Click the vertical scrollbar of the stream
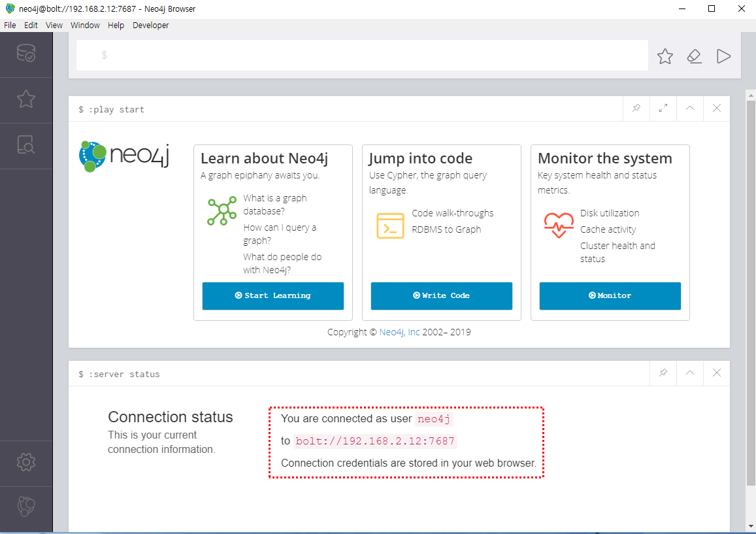 [x=751, y=293]
